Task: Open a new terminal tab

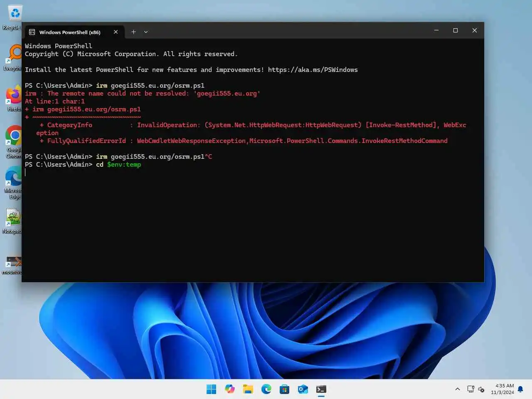Action: click(x=133, y=32)
